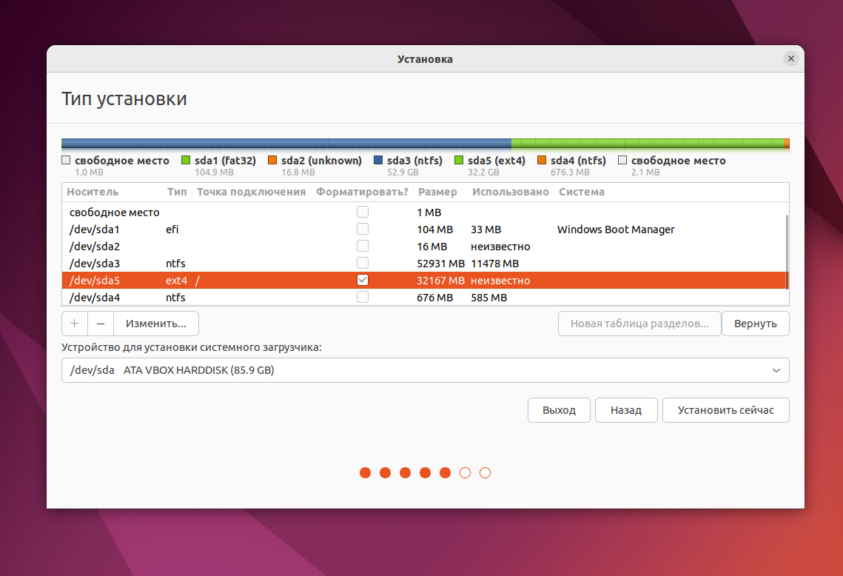This screenshot has height=576, width=843.
Task: Click the plus add partition button
Action: tap(75, 323)
